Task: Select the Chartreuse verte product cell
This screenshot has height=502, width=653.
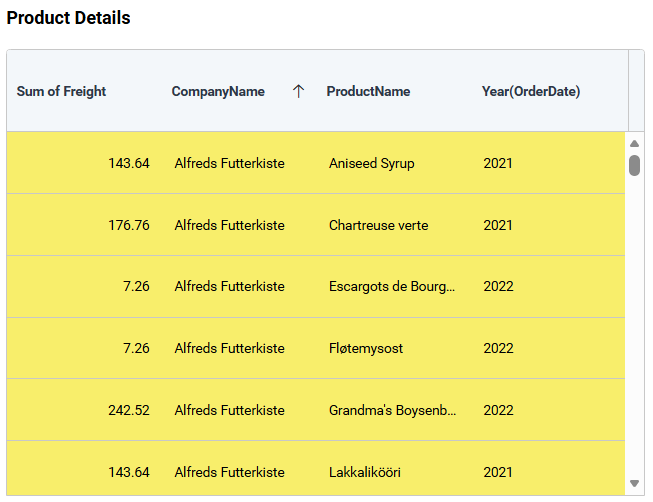Action: point(378,225)
